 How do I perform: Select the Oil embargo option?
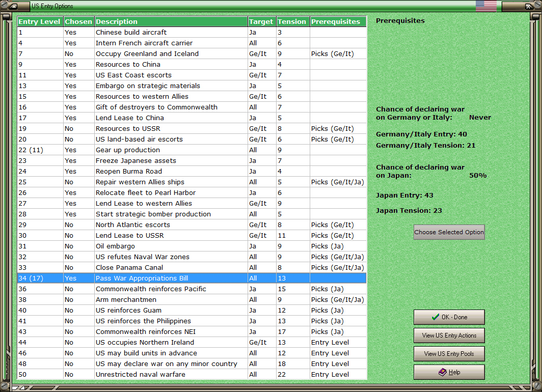click(192, 246)
